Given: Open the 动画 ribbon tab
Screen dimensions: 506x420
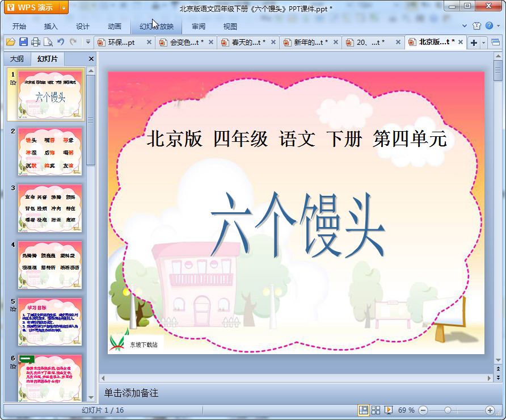Looking at the screenshot, I should pyautogui.click(x=115, y=27).
